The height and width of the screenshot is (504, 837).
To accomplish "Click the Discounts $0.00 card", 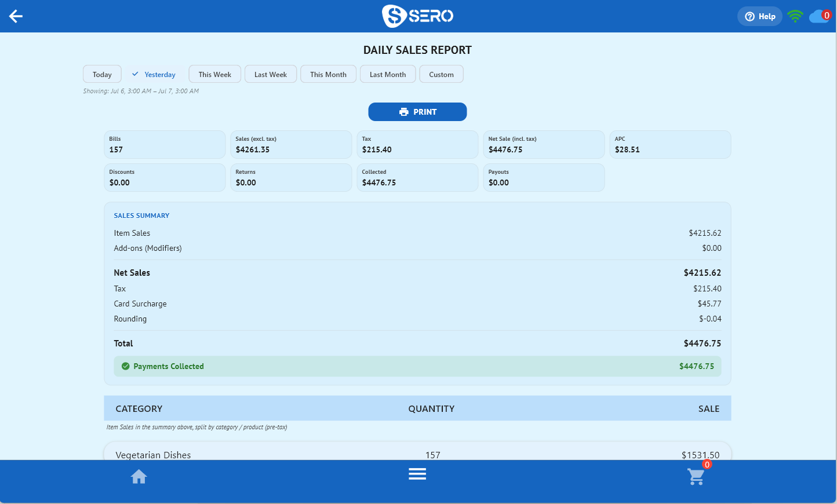I will coord(165,177).
